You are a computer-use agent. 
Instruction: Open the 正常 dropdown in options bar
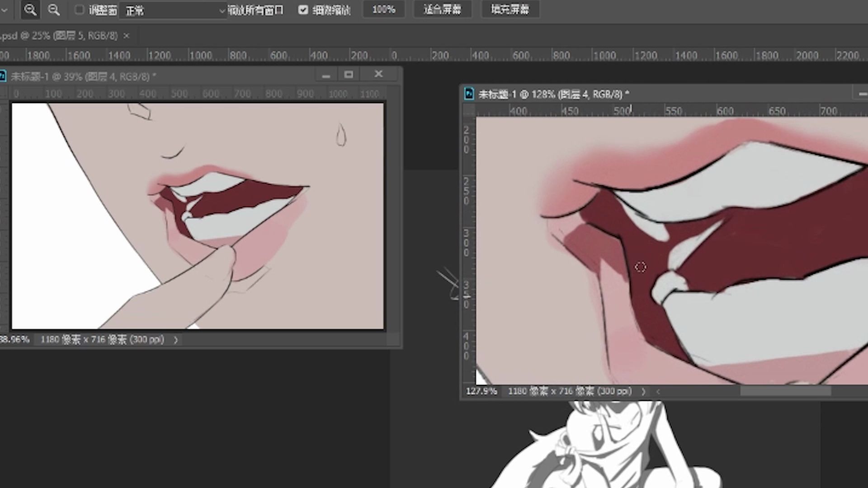(173, 10)
